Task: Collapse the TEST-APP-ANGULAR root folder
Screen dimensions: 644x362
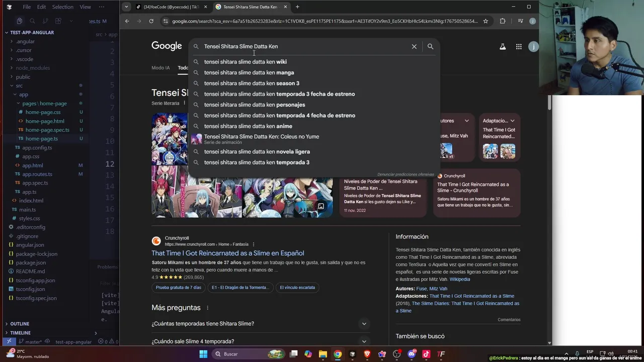Action: click(32, 33)
